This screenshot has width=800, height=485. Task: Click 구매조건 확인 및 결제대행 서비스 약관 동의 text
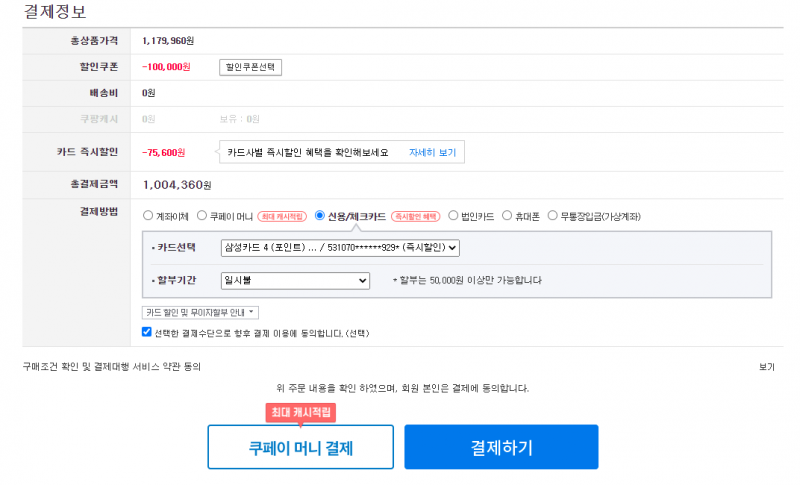(x=112, y=367)
